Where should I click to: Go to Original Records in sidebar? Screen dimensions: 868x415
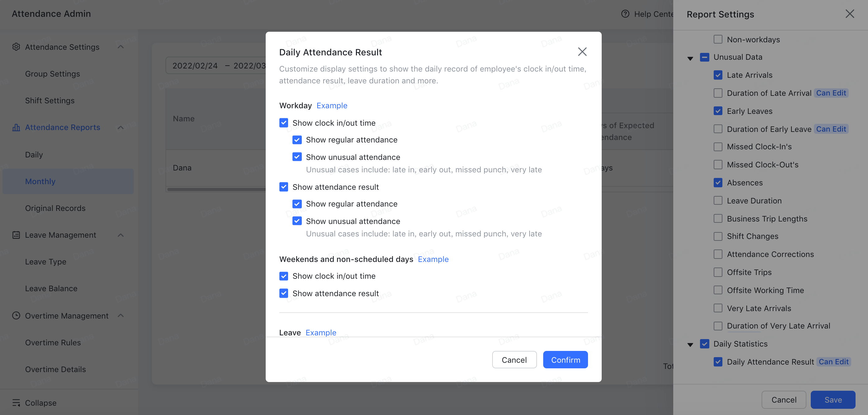tap(55, 208)
